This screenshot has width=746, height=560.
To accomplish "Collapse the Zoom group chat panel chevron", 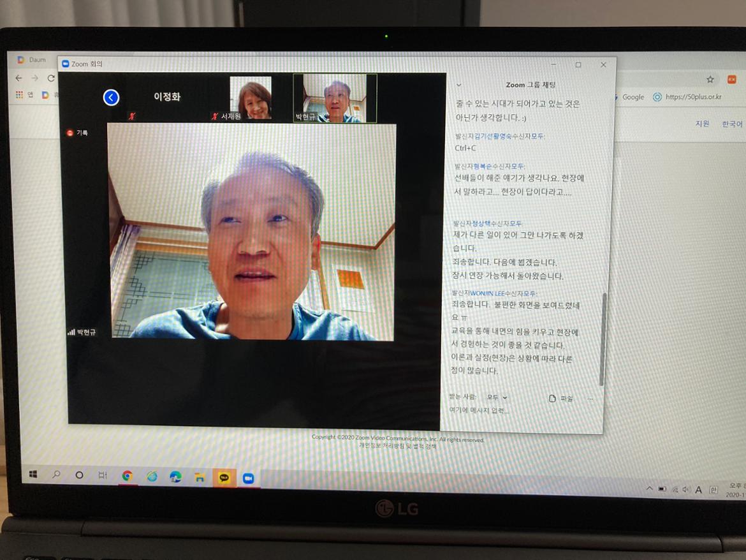I will click(458, 85).
